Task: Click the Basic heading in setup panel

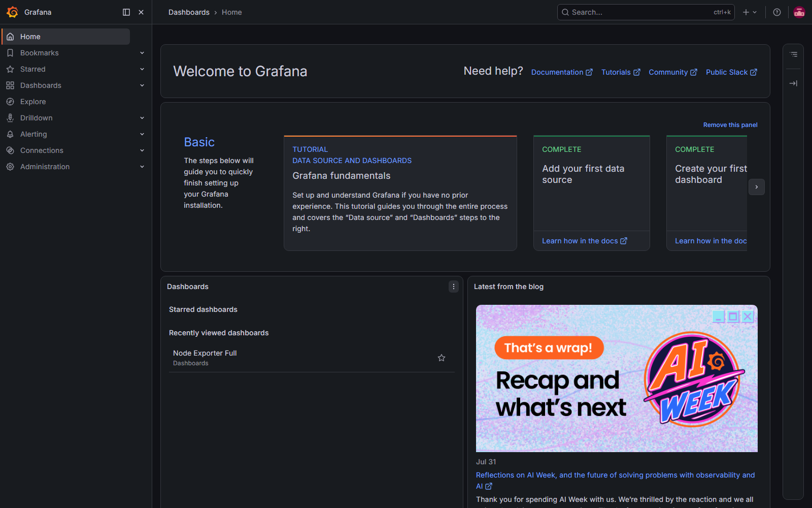Action: click(199, 142)
